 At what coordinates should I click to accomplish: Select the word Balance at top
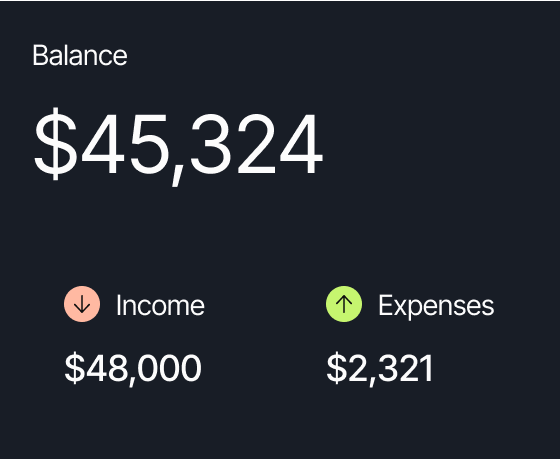click(x=80, y=55)
